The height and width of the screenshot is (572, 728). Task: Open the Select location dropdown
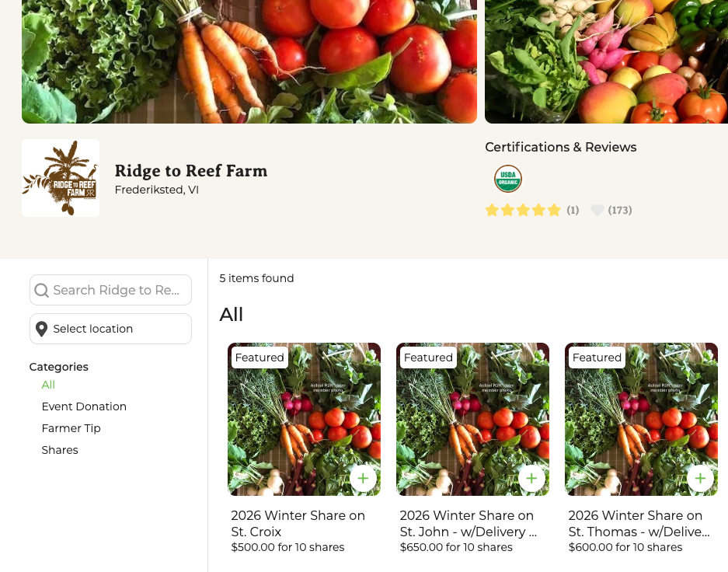[x=110, y=329]
